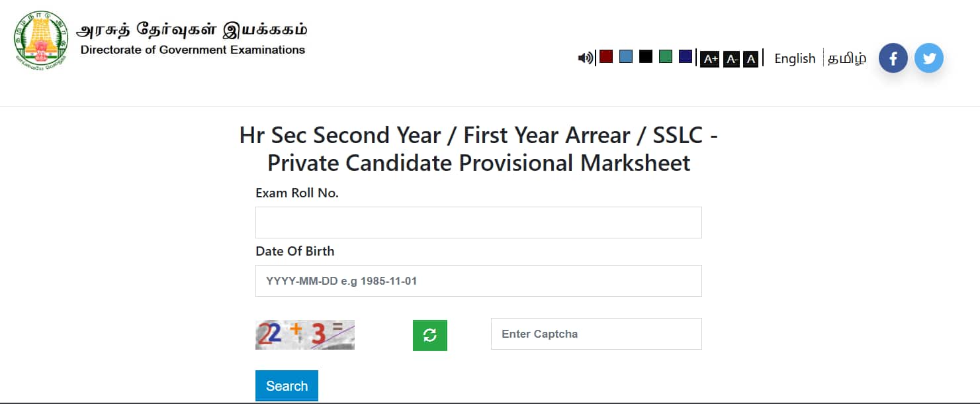Refresh the captcha with green button
980x404 pixels.
430,335
